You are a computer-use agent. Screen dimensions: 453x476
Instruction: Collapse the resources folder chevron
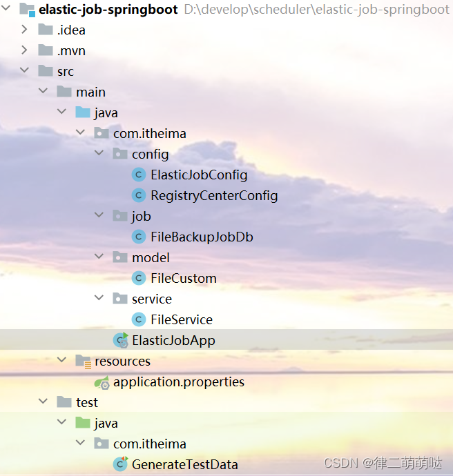(61, 360)
